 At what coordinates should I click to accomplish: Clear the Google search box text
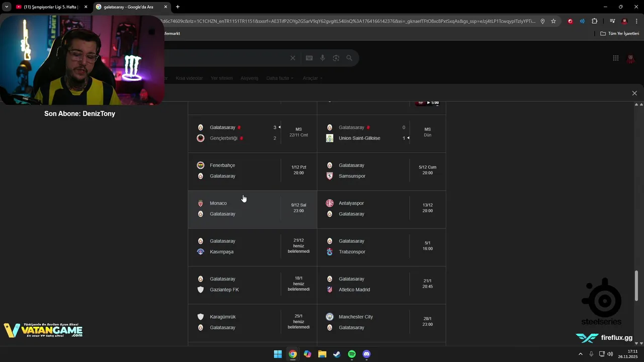click(x=293, y=58)
